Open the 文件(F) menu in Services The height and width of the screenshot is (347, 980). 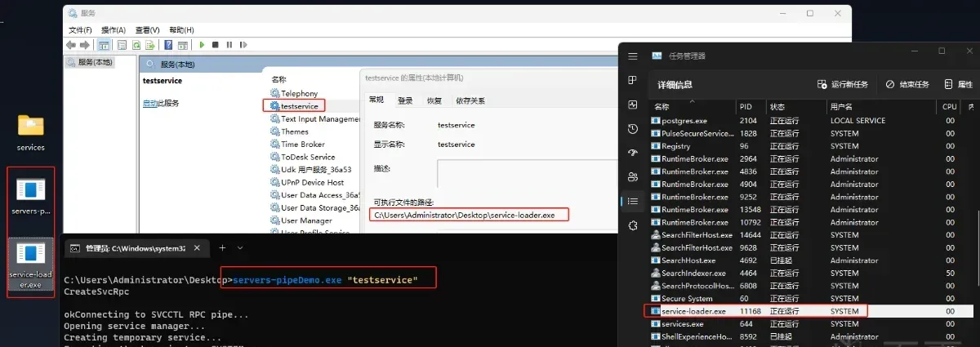coord(79,29)
